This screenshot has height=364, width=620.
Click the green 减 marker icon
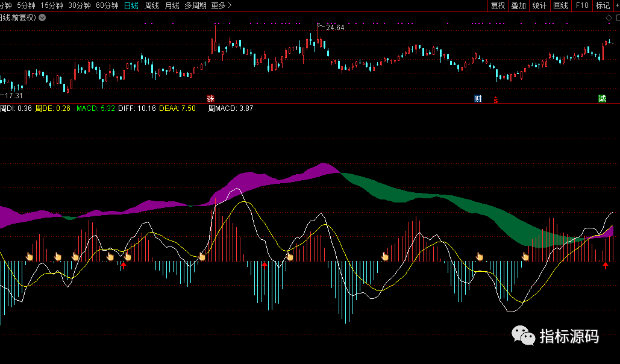(x=602, y=98)
